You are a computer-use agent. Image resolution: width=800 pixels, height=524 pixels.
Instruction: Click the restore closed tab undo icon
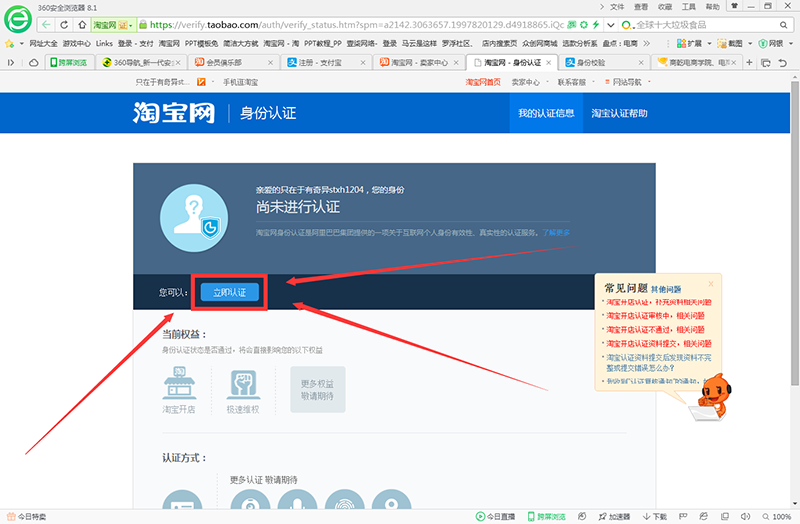[782, 62]
